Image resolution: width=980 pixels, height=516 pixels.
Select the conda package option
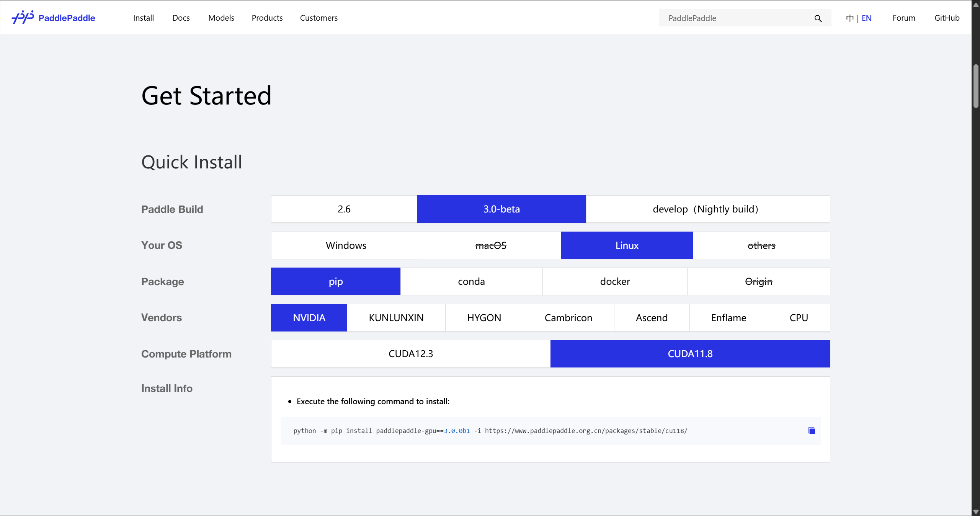(x=471, y=281)
